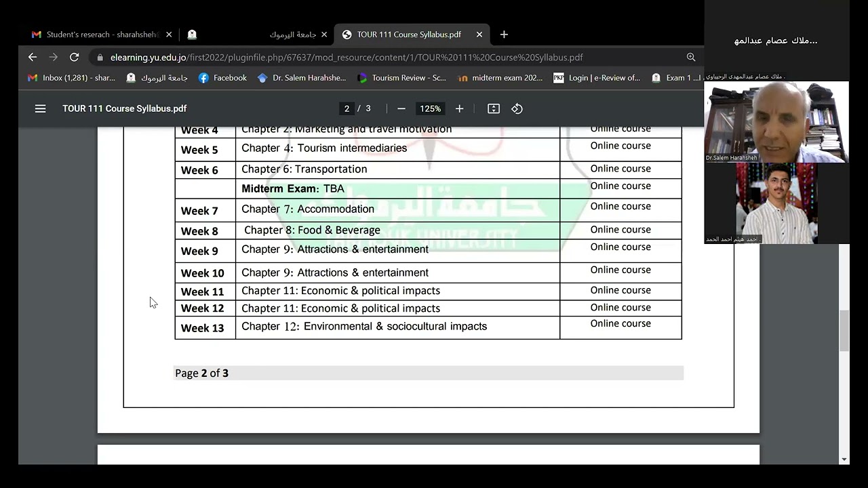Open the Login | e-Review of... bookmark
Viewport: 868px width, 488px height.
click(x=597, y=78)
